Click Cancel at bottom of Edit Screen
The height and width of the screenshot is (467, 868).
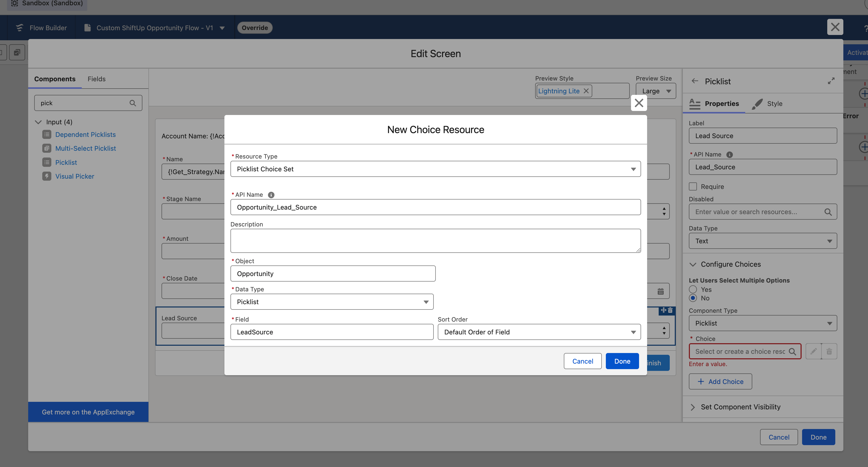click(779, 437)
